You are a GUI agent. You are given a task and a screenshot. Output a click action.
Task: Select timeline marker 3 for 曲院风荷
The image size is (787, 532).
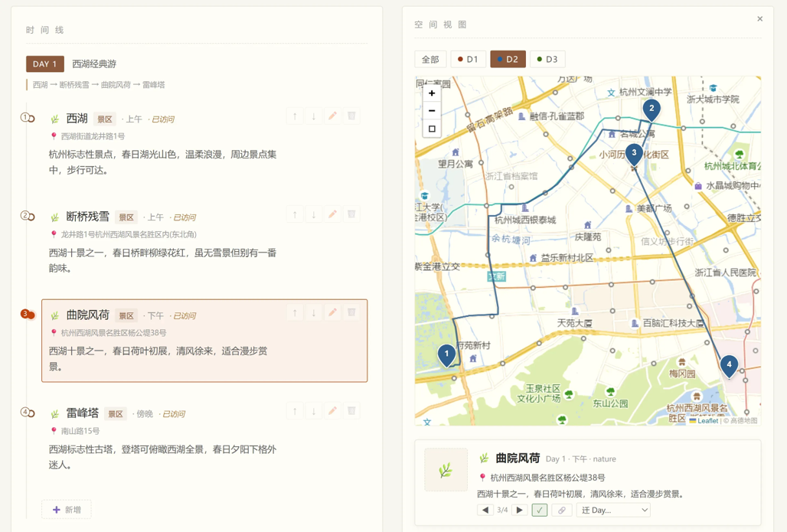coord(27,315)
